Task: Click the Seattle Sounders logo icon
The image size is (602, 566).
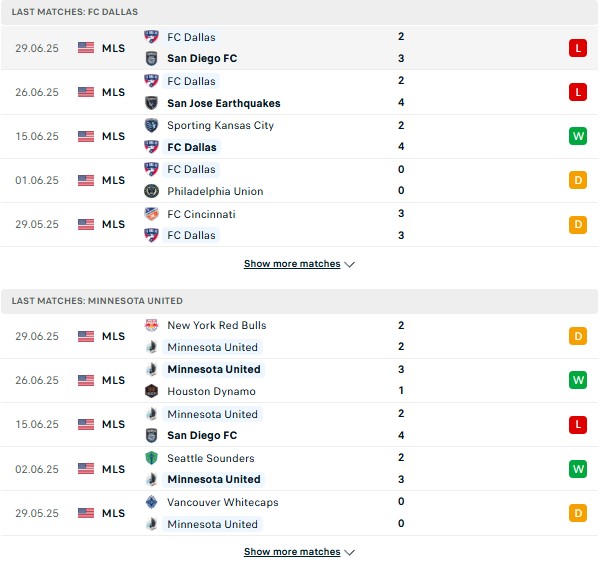Action: [x=152, y=458]
